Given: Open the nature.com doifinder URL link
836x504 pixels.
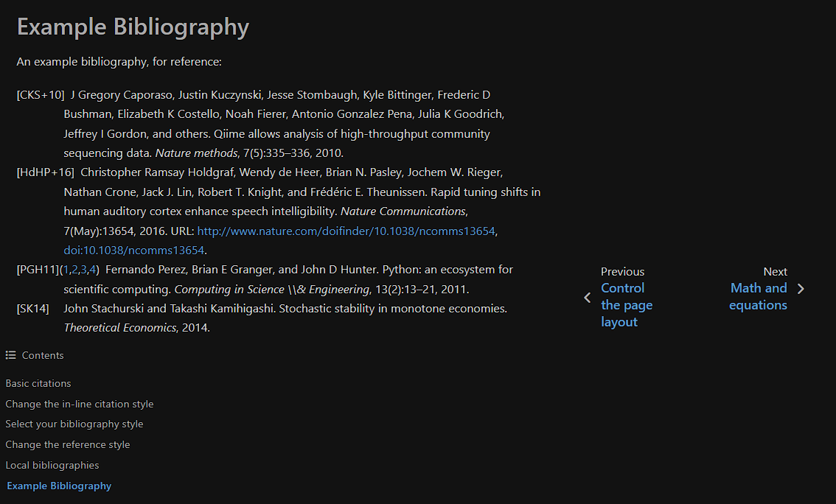Looking at the screenshot, I should (346, 231).
